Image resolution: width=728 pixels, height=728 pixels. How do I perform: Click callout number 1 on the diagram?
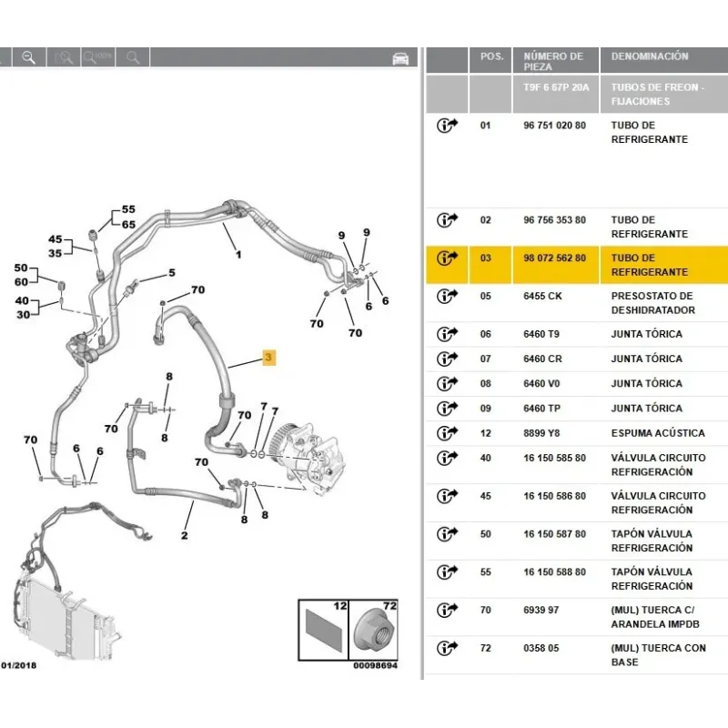[x=238, y=254]
